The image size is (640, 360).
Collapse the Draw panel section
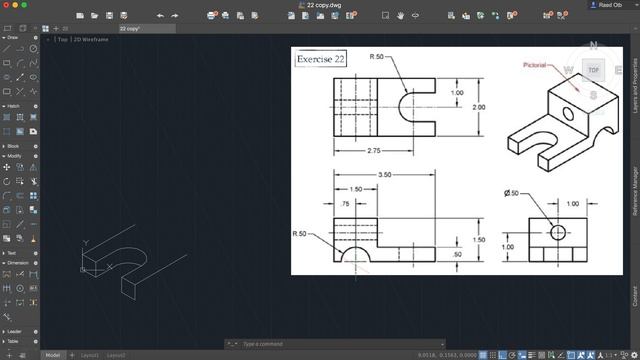click(4, 38)
